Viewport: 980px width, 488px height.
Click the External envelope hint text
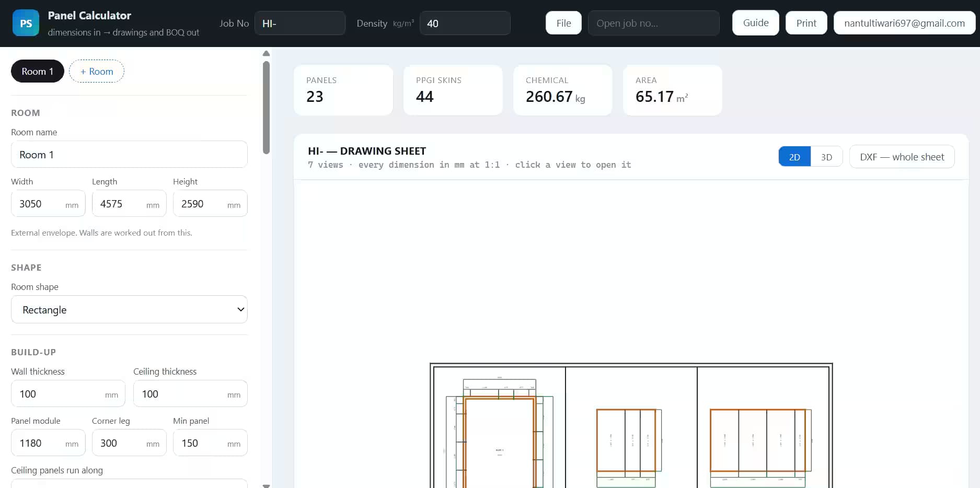coord(101,233)
